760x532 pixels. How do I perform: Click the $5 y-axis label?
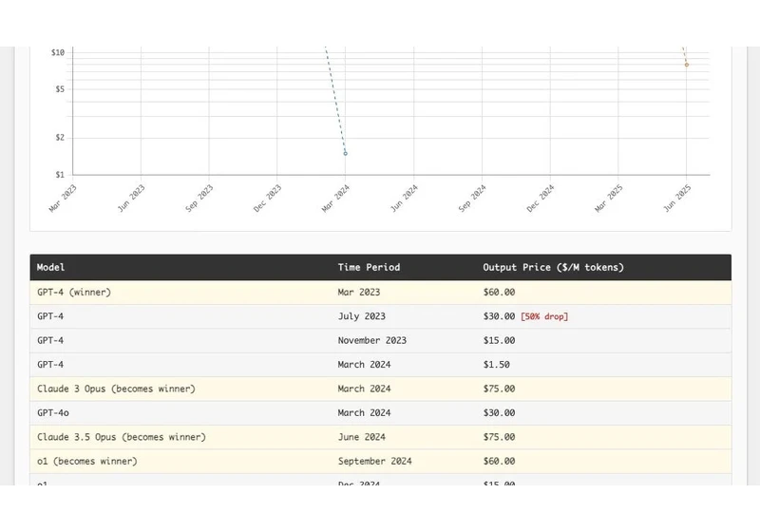pos(60,89)
